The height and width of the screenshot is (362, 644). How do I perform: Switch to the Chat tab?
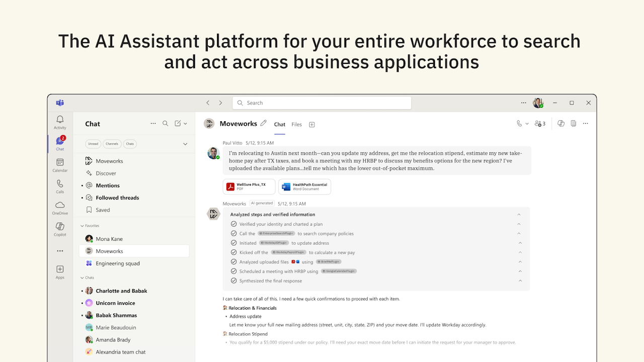[280, 125]
